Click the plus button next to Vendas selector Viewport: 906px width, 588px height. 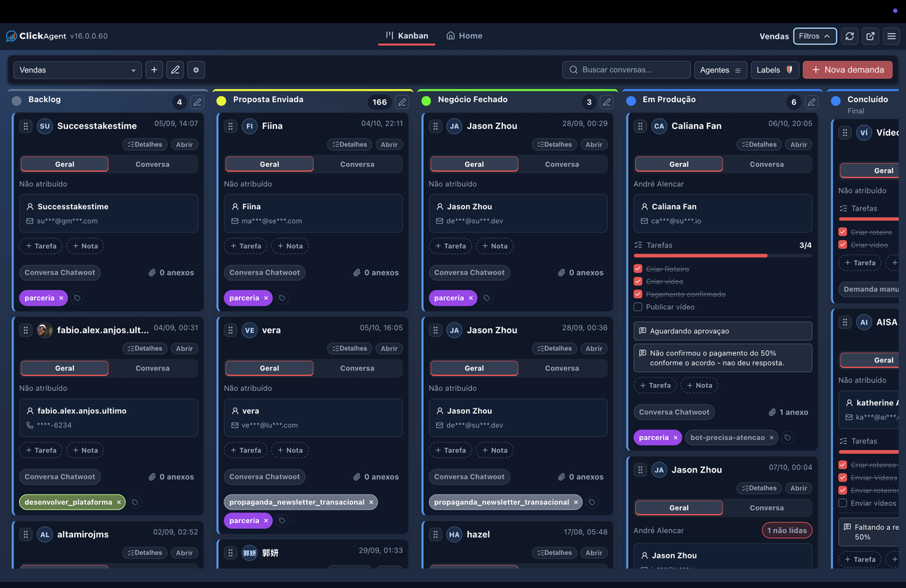(x=154, y=70)
